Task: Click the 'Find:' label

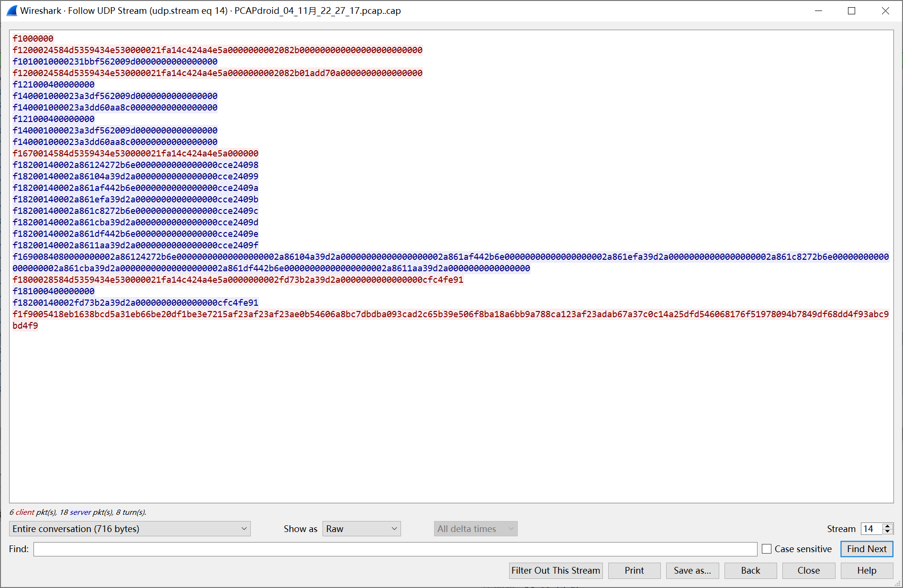Action: coord(19,549)
